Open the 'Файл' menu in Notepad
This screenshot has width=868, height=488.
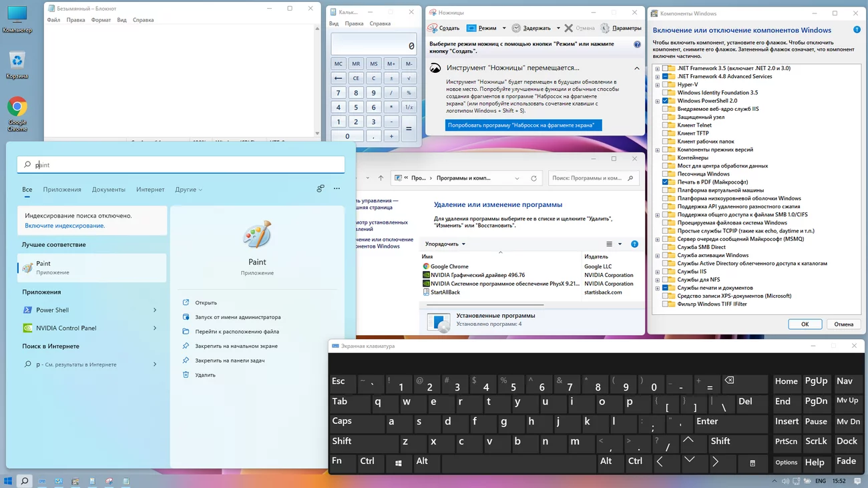53,20
